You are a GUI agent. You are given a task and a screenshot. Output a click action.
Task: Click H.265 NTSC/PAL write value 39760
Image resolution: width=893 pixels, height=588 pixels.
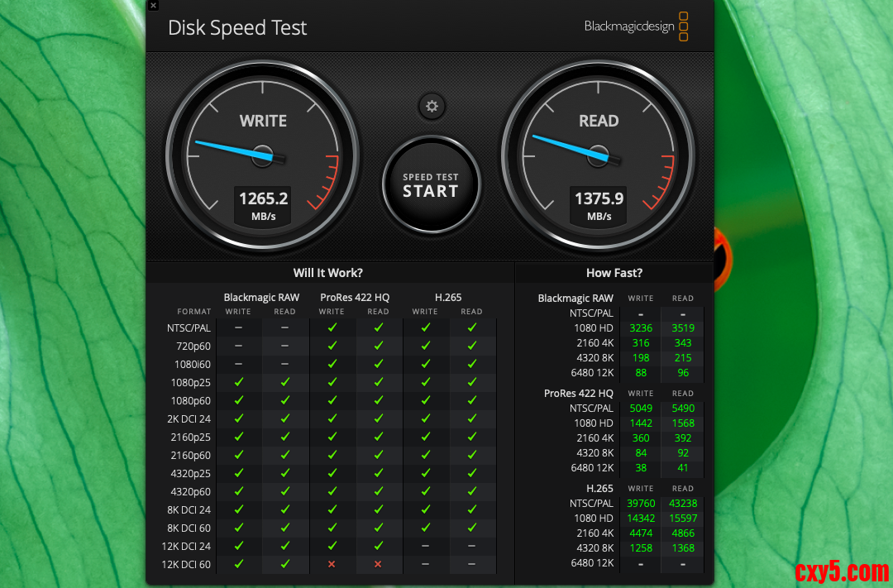pos(641,504)
